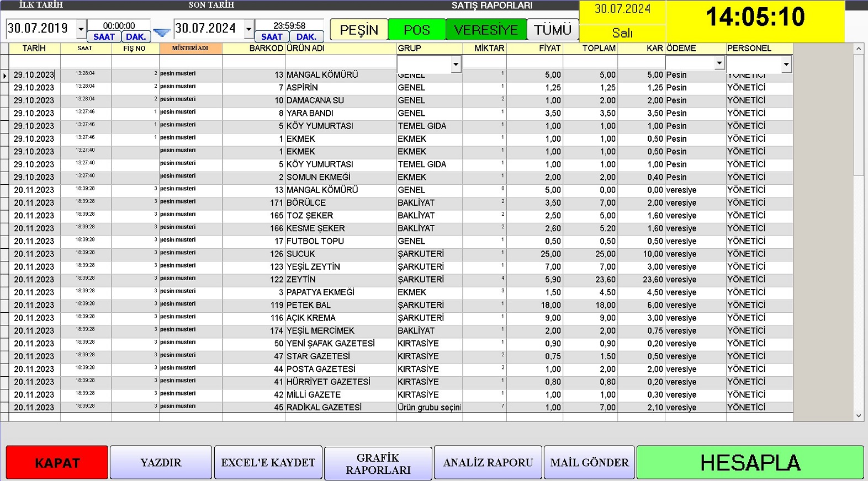This screenshot has height=481, width=868.
Task: Click the start time field 00:00:00
Action: (119, 25)
